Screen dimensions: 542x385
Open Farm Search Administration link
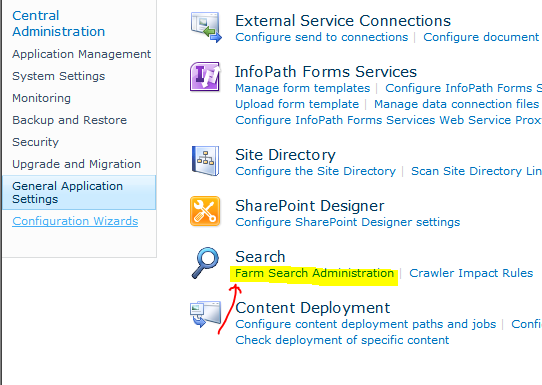(x=314, y=273)
